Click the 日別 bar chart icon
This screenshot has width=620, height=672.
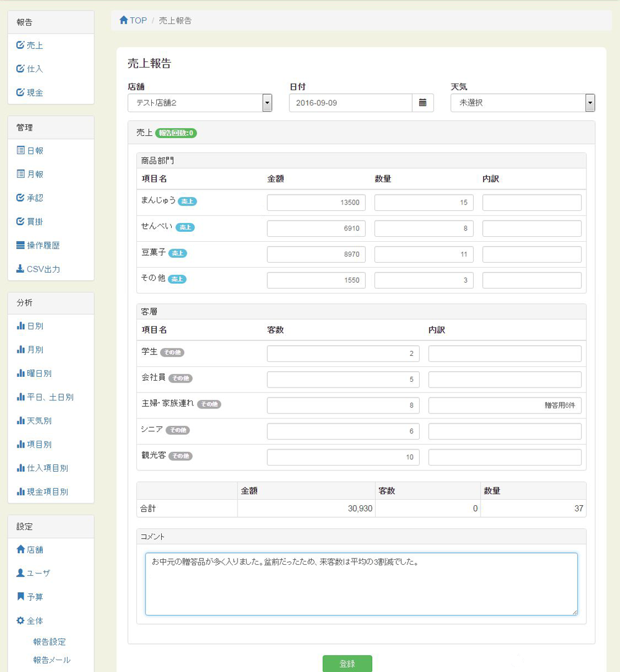[x=20, y=325]
